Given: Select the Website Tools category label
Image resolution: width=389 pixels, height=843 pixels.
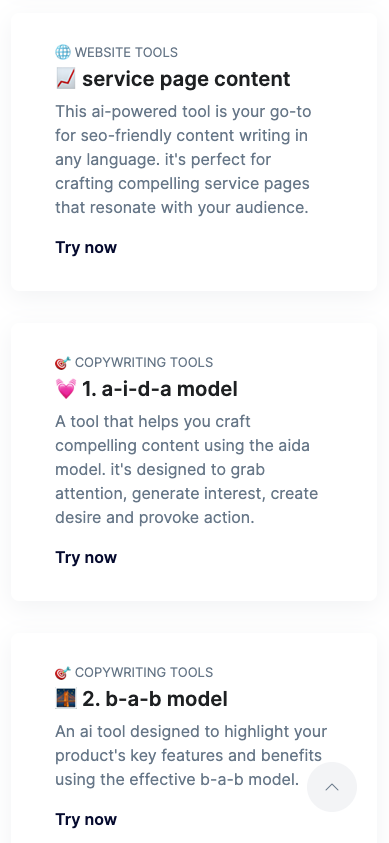Looking at the screenshot, I should pos(126,52).
